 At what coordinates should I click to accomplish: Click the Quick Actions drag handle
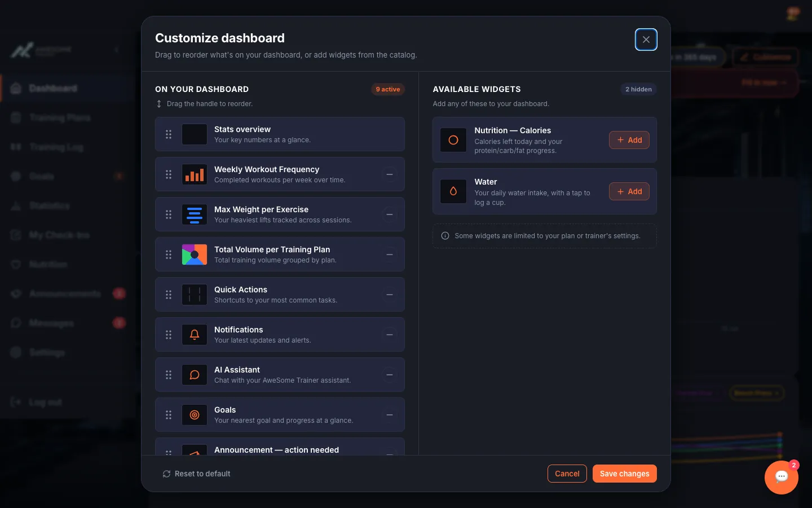pos(169,295)
